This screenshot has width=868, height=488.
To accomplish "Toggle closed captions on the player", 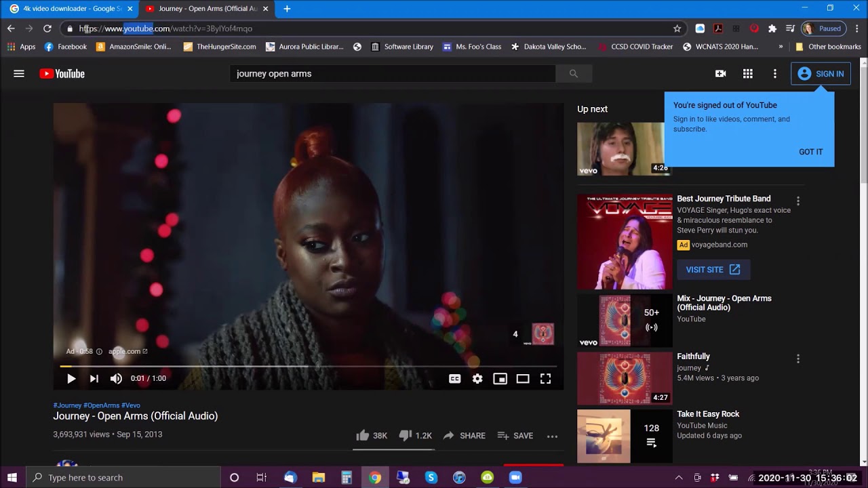I will click(455, 379).
